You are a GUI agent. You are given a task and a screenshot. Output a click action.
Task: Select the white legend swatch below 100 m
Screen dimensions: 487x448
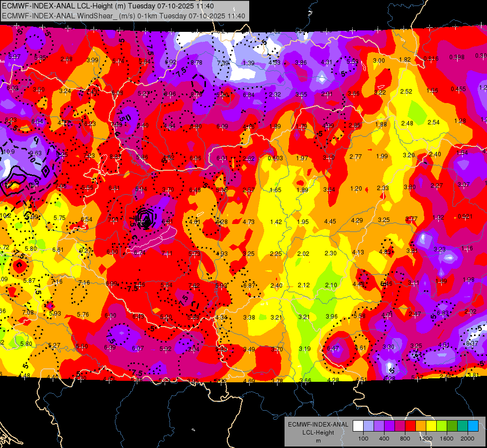[x=358, y=426]
